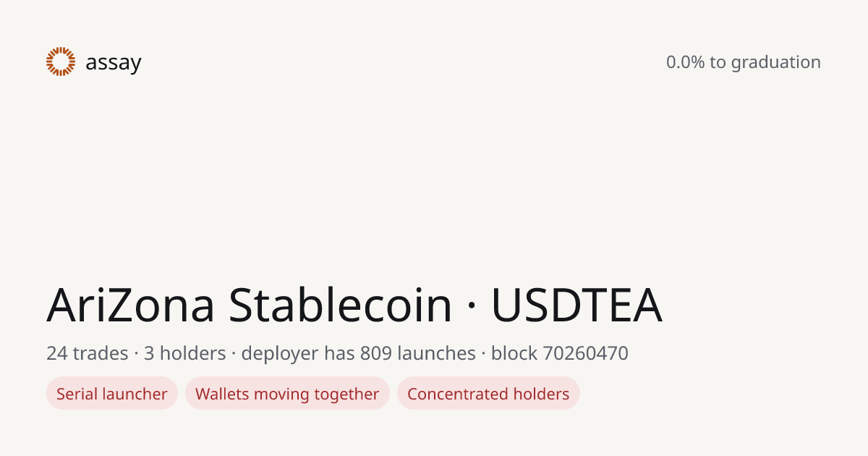Image resolution: width=868 pixels, height=456 pixels.
Task: Select the Concentrated holders tag
Action: click(488, 394)
